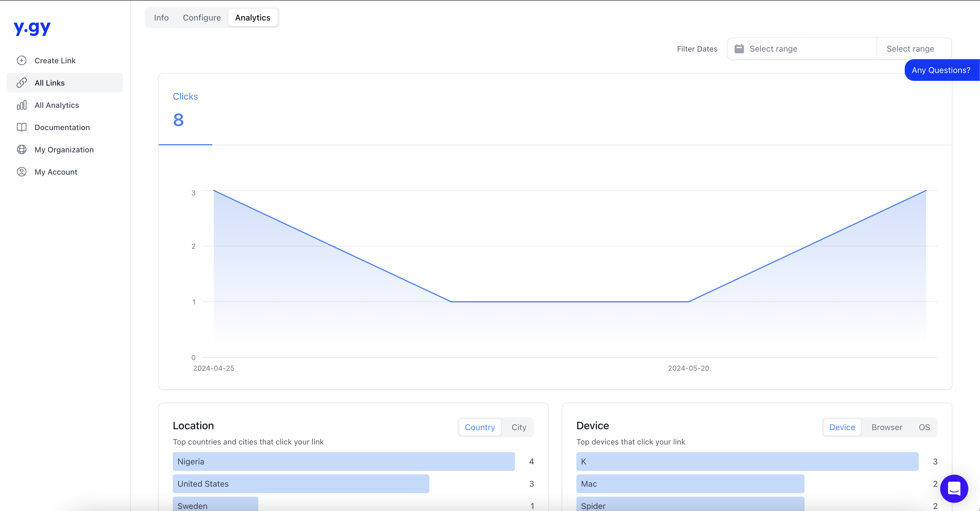Click the calendar icon in Filter Dates

pos(739,49)
